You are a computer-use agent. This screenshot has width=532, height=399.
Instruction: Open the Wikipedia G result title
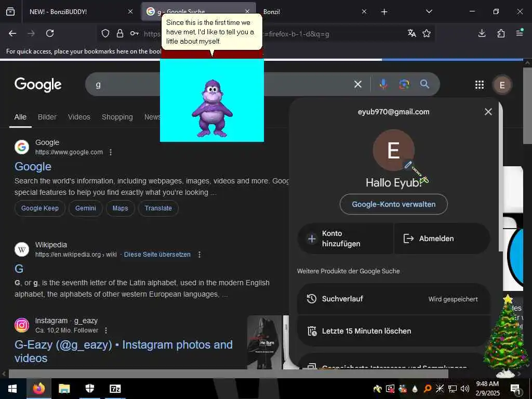(19, 269)
